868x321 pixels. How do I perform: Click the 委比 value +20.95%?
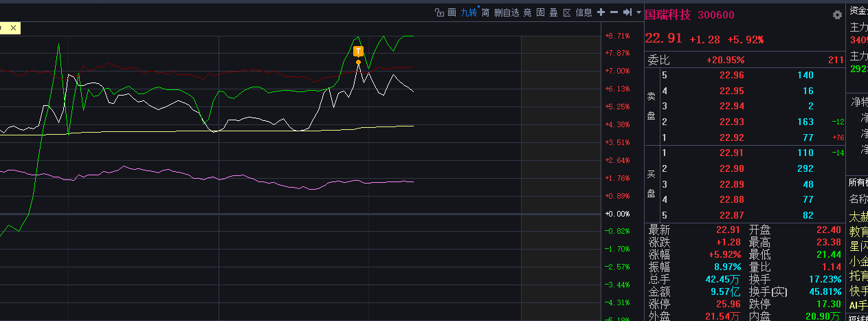[x=725, y=60]
